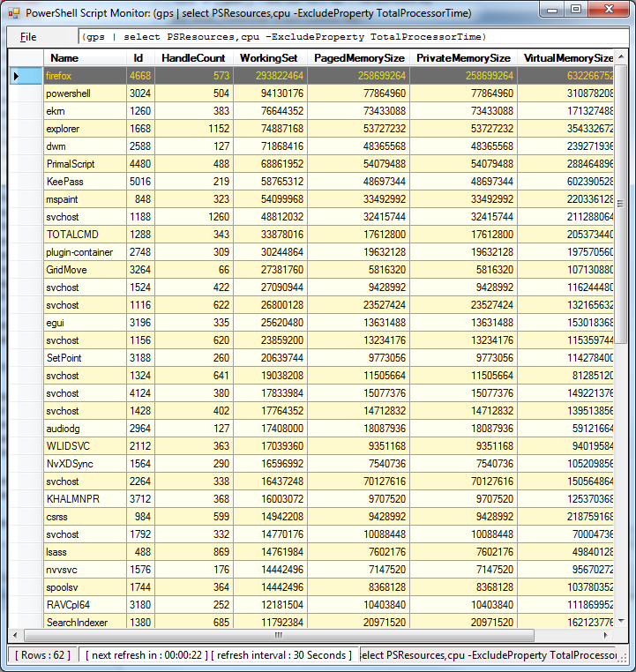The image size is (636, 672).
Task: Click the horizontal scrollbar right arrow
Action: coord(606,635)
